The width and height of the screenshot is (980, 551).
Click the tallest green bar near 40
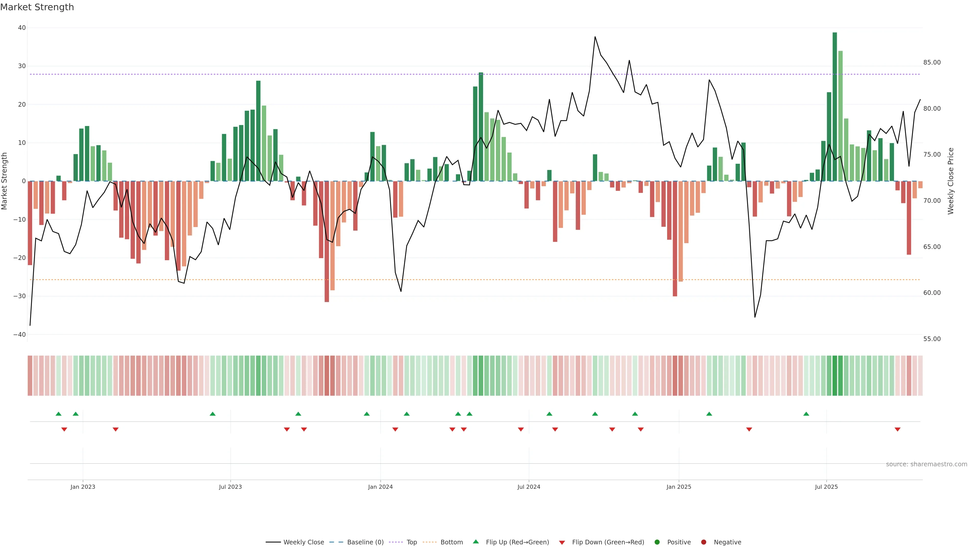click(835, 106)
